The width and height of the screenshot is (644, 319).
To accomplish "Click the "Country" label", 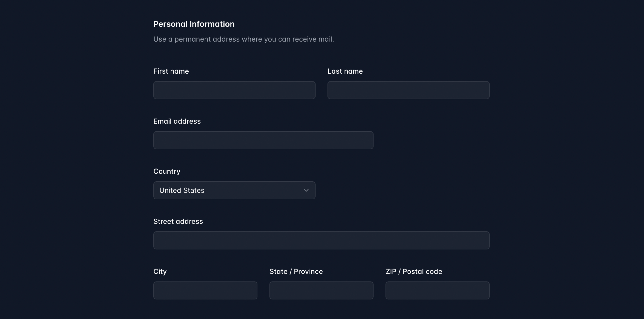I will click(x=167, y=171).
